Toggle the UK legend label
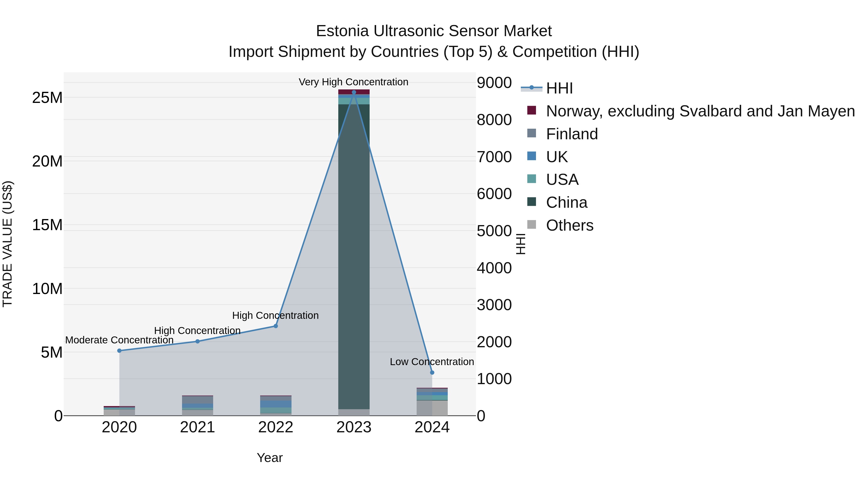 coord(557,157)
